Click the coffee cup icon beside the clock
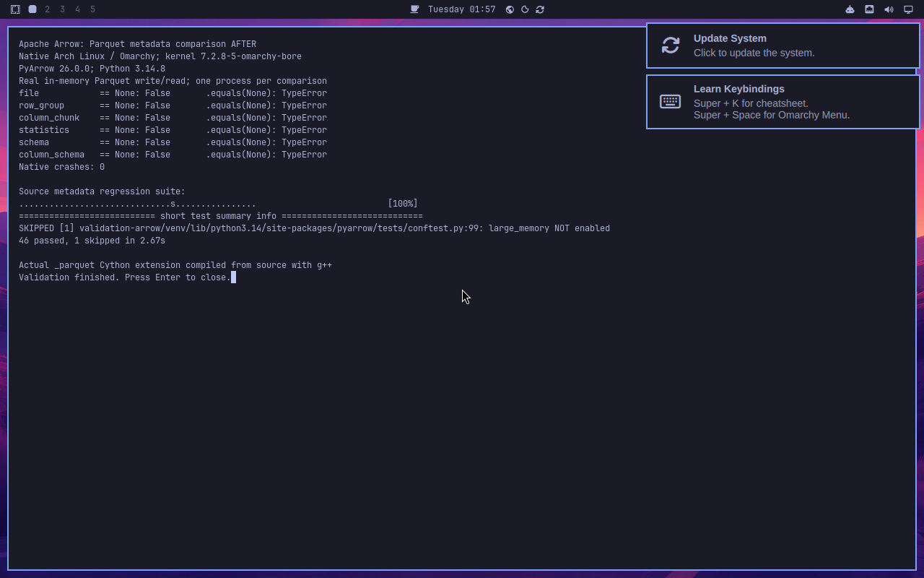Image resolution: width=924 pixels, height=578 pixels. click(414, 9)
